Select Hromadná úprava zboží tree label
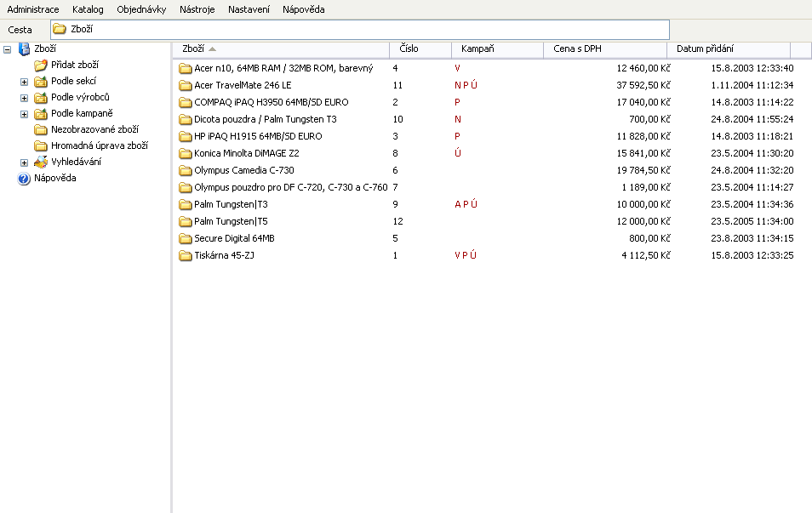The width and height of the screenshot is (812, 513). point(100,145)
